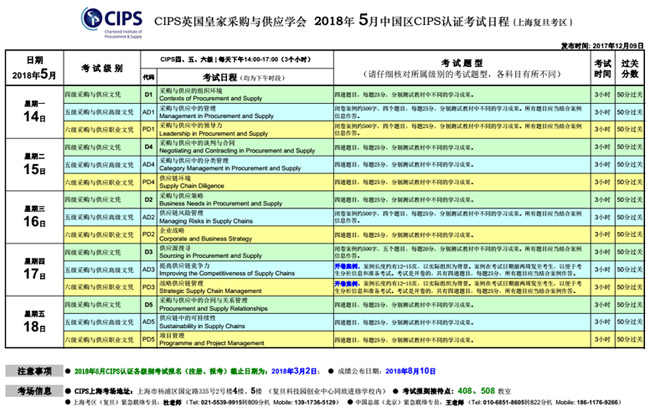Click 四级采购与供应文凭 in the D1 row
The image size is (650, 412).
click(93, 95)
